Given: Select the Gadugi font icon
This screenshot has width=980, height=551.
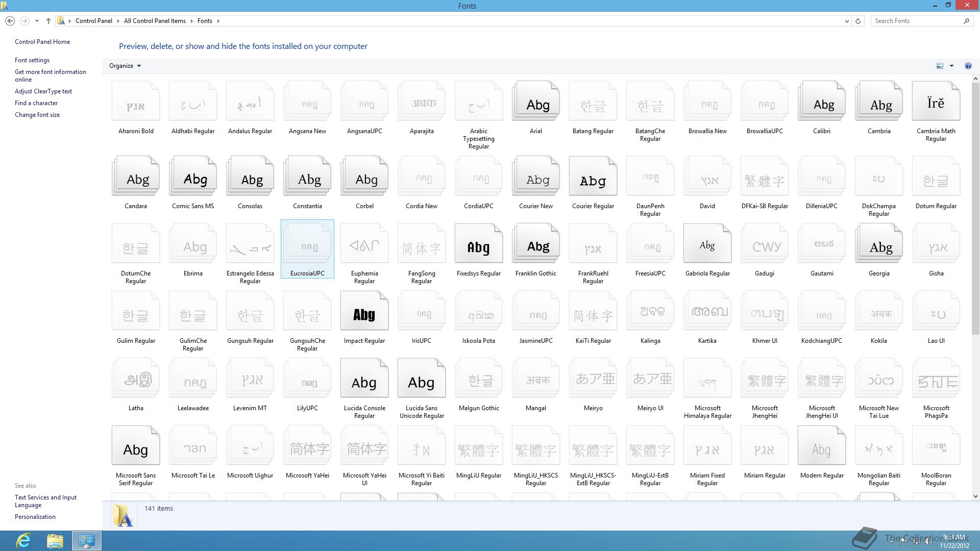Looking at the screenshot, I should coord(765,244).
